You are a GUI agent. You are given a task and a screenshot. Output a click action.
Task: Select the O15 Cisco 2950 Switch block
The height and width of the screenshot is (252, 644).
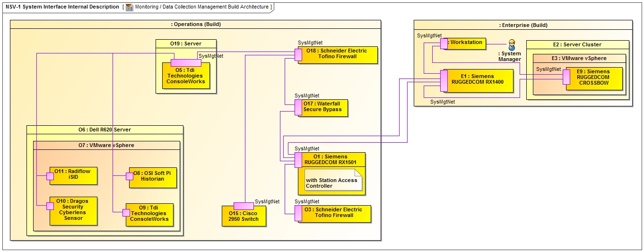pos(244,216)
